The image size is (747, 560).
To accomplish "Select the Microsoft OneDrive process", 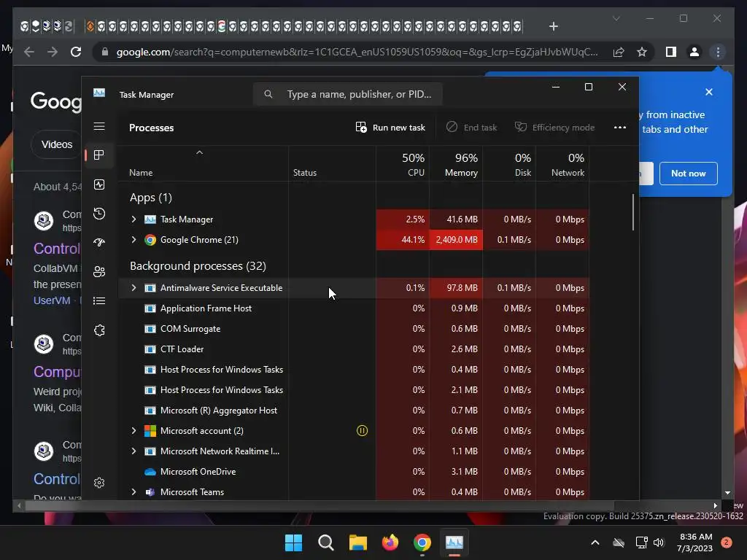I will [x=354, y=472].
